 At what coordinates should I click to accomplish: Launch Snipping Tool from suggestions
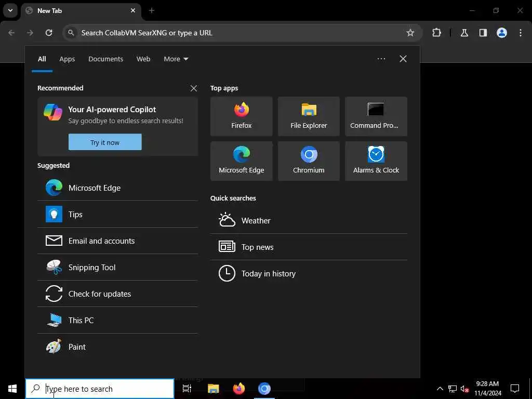tap(118, 268)
